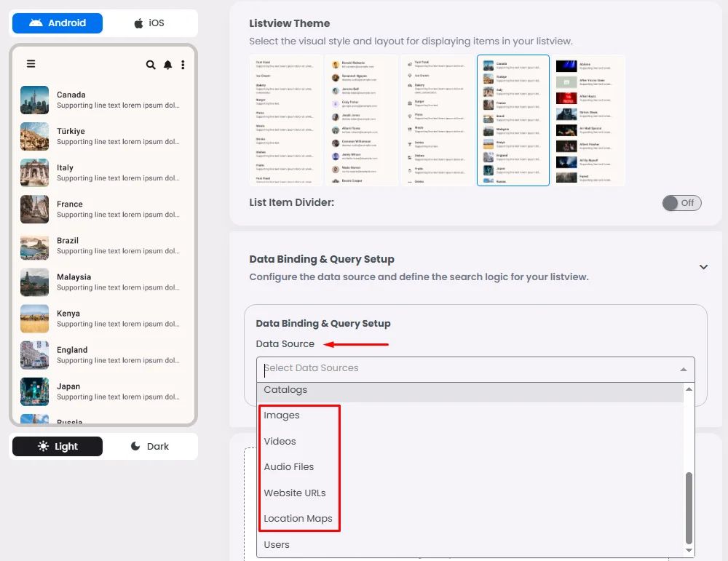Select the dark video thumbnail listview theme
Viewport: 728px width, 561px height.
[x=589, y=120]
